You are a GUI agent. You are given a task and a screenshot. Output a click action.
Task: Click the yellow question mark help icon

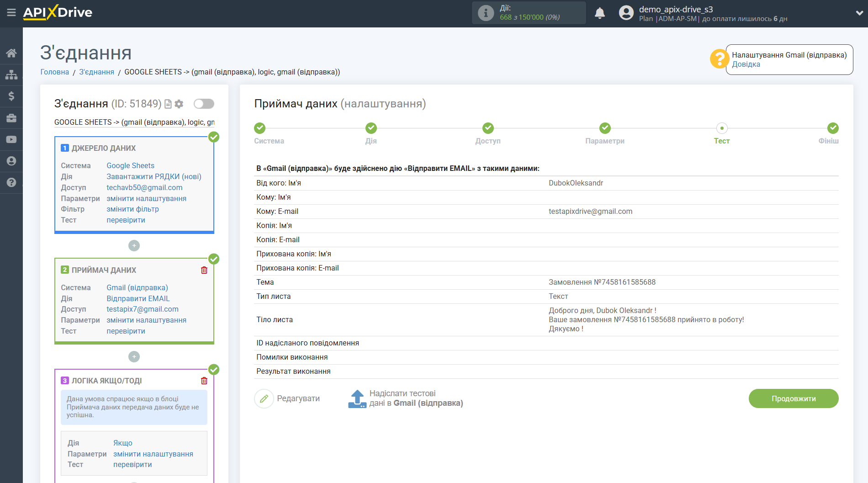point(719,59)
